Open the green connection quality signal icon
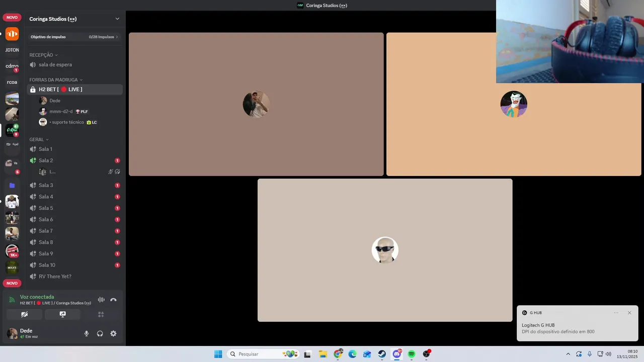The image size is (644, 362). 12,300
